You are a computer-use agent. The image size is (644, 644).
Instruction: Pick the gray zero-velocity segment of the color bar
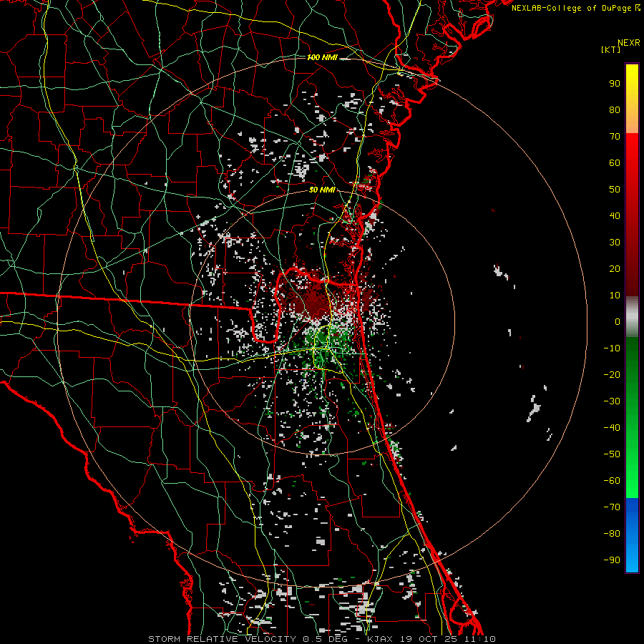coord(632,316)
